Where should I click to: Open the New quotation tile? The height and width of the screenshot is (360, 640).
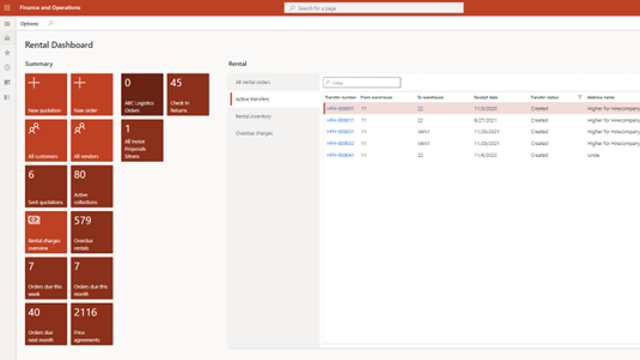(x=46, y=94)
